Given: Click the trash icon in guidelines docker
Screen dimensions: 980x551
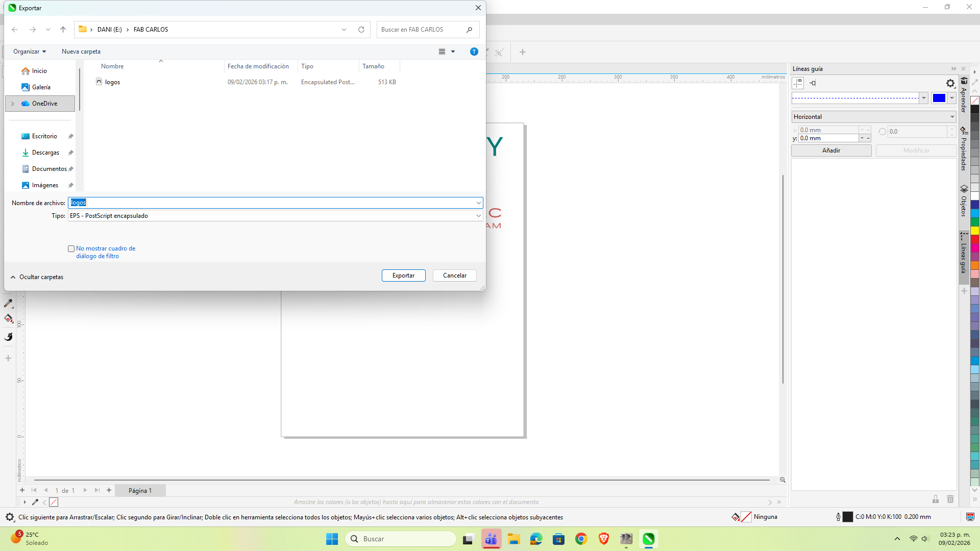Looking at the screenshot, I should point(950,499).
